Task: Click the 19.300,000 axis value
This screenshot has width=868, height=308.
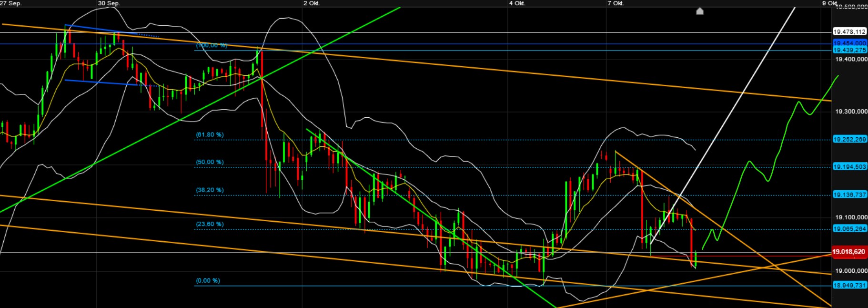Action: pyautogui.click(x=851, y=112)
